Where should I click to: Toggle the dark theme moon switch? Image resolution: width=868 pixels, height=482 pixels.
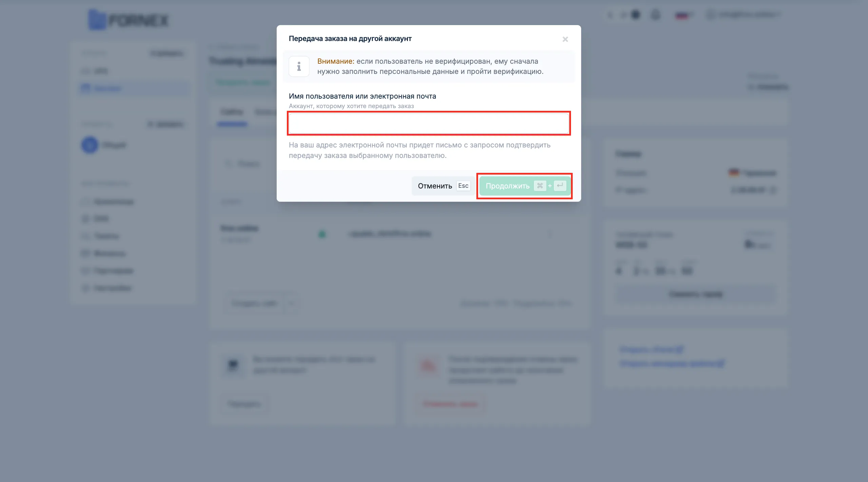point(631,15)
